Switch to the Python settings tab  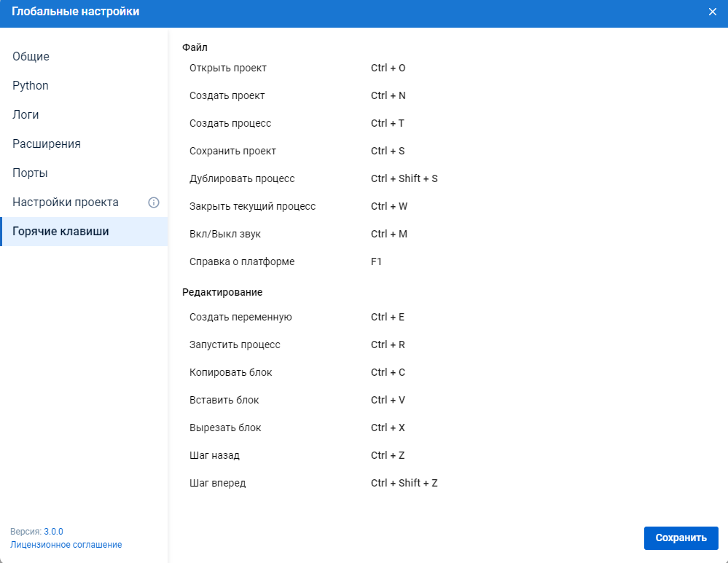point(31,86)
